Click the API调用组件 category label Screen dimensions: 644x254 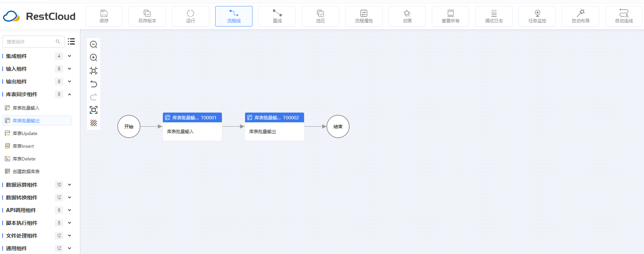point(21,210)
